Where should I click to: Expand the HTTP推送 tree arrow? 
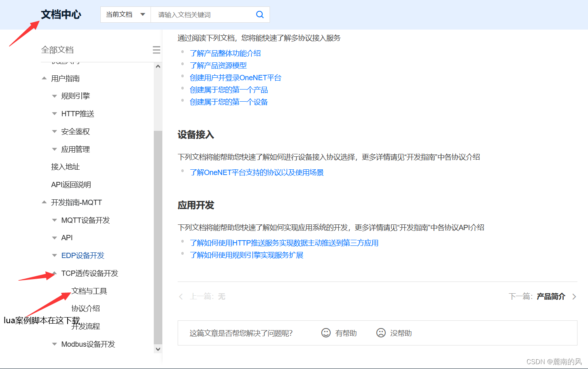tap(54, 114)
